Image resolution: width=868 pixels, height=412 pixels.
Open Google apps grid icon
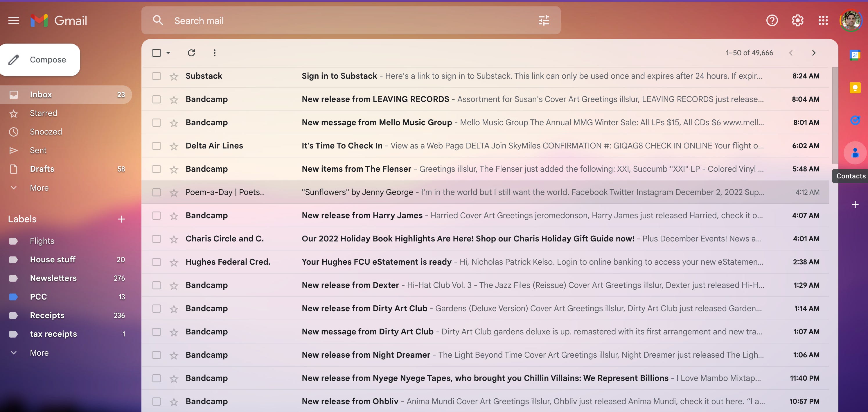(823, 21)
